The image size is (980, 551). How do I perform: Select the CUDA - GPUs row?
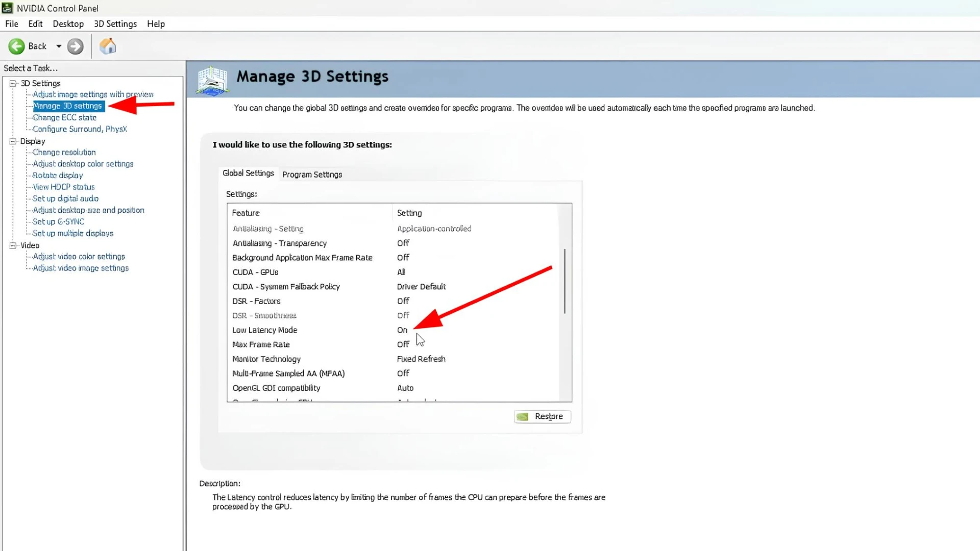[x=393, y=272]
